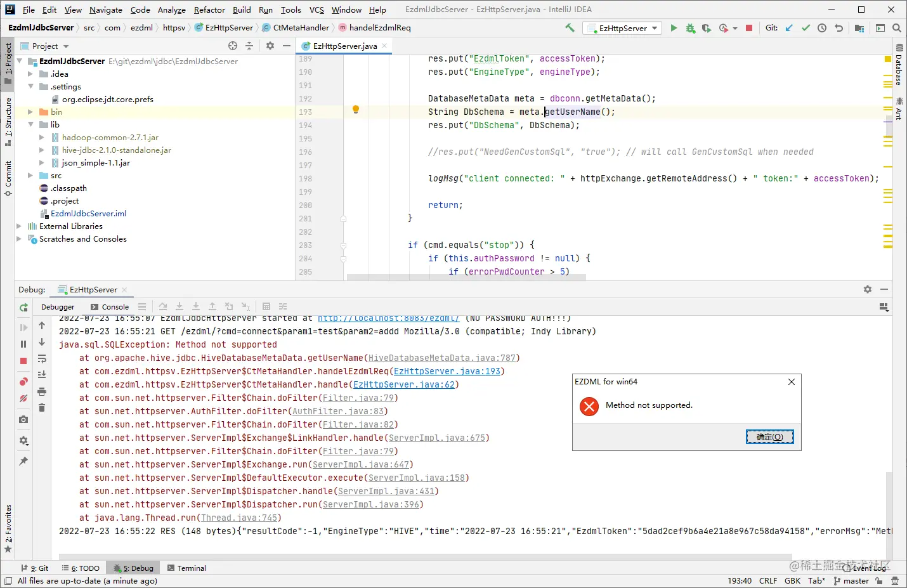Expand hadoop-common-2.7.1.jar node
Screen dimensions: 907x588
(41, 138)
